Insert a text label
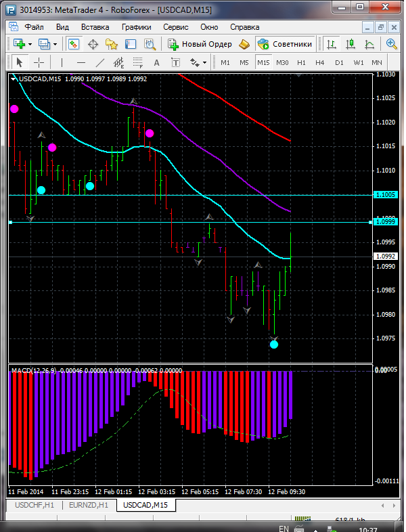Image resolution: width=406 pixels, height=532 pixels. pos(175,62)
